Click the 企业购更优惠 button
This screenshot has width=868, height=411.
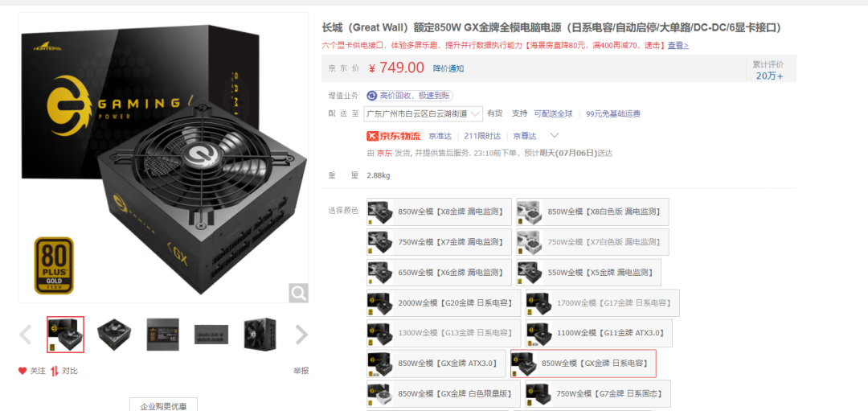[163, 406]
